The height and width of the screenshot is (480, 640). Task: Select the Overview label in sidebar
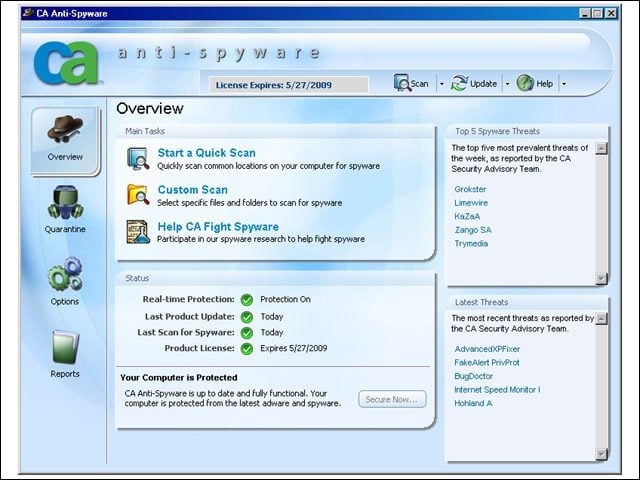(x=65, y=157)
